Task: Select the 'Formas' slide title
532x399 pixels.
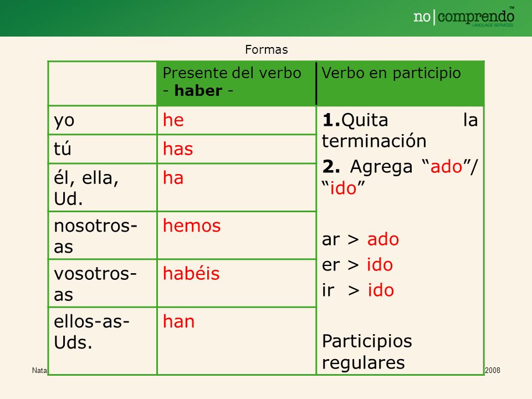Action: click(267, 50)
